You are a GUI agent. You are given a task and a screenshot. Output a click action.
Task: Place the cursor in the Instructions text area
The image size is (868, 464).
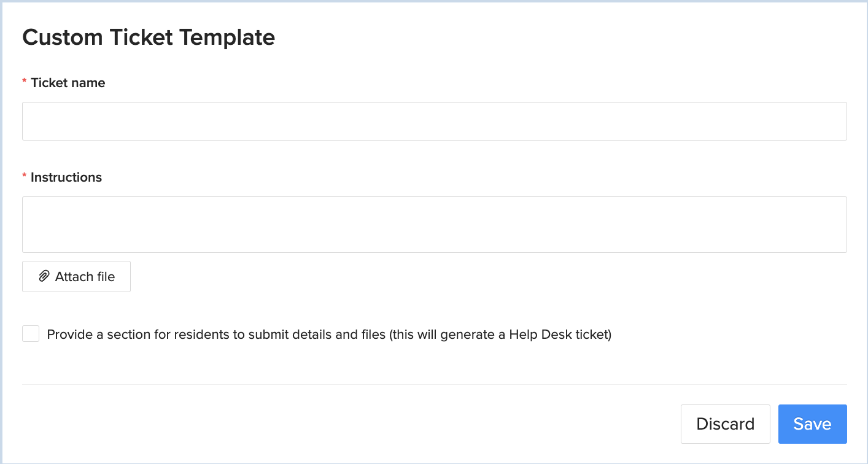coord(435,225)
